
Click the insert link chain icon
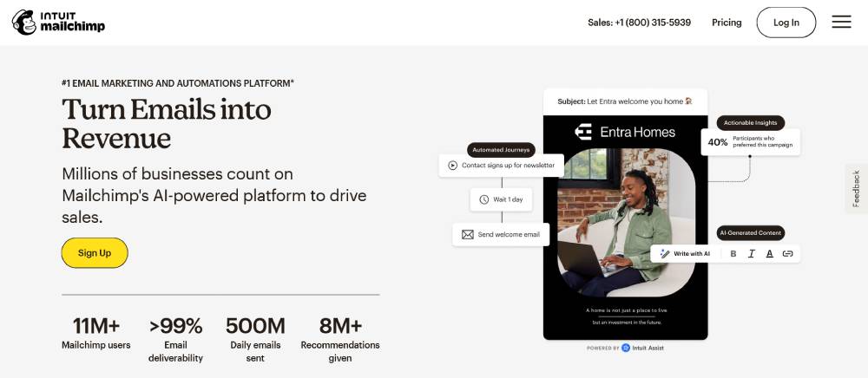click(788, 254)
